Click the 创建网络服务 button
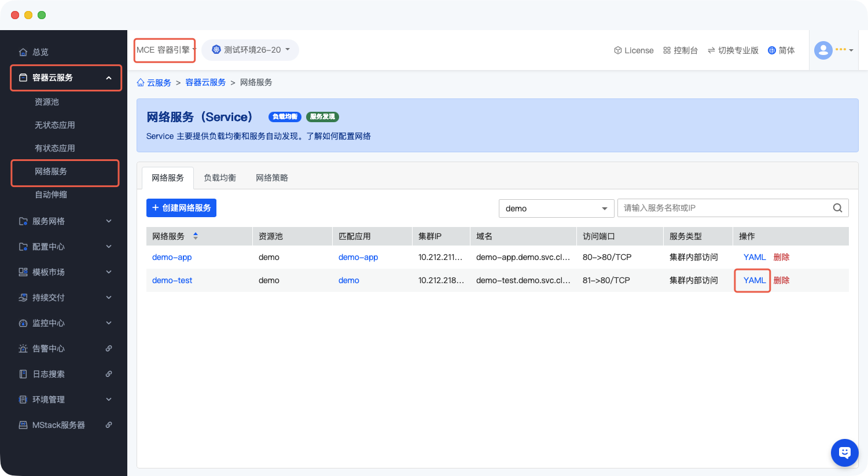The width and height of the screenshot is (868, 476). (x=181, y=208)
